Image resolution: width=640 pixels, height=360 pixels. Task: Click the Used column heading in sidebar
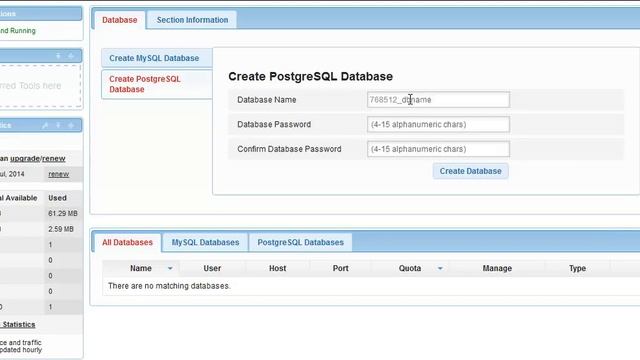[x=57, y=198]
